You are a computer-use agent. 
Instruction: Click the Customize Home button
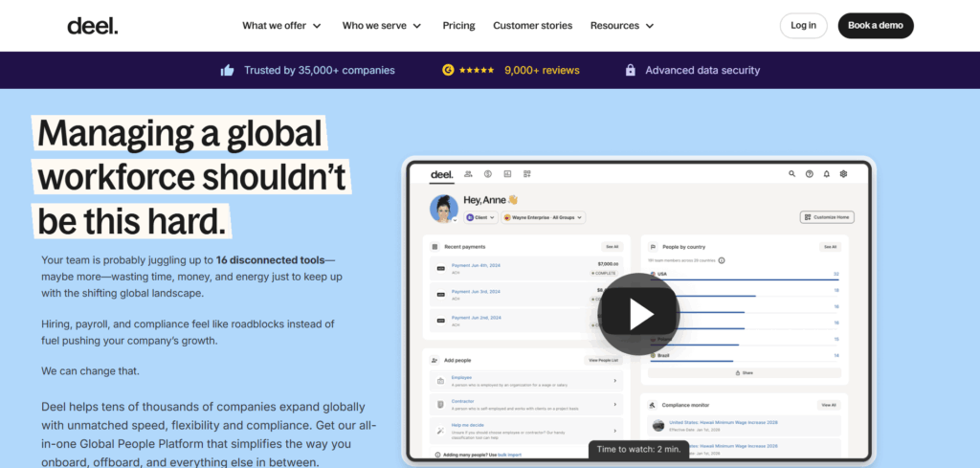(827, 217)
